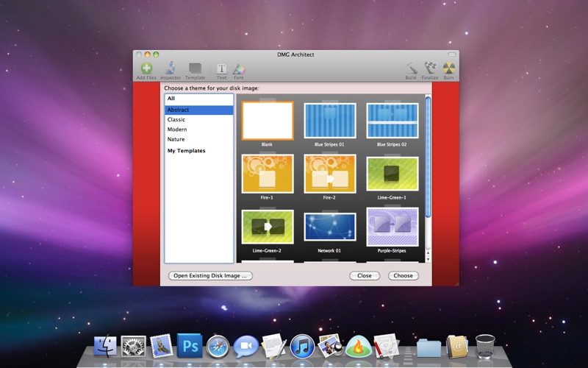Select the Classic theme category

[x=176, y=119]
